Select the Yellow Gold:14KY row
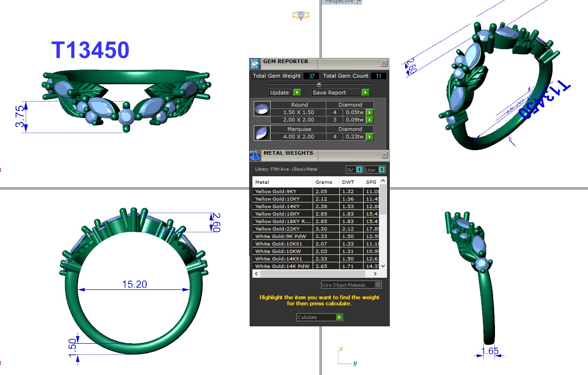 point(282,206)
